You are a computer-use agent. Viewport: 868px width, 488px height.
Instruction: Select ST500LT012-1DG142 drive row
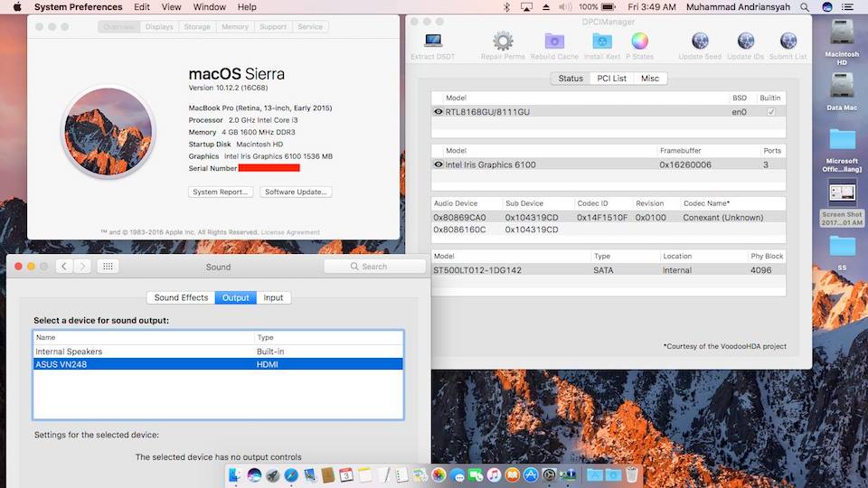609,270
